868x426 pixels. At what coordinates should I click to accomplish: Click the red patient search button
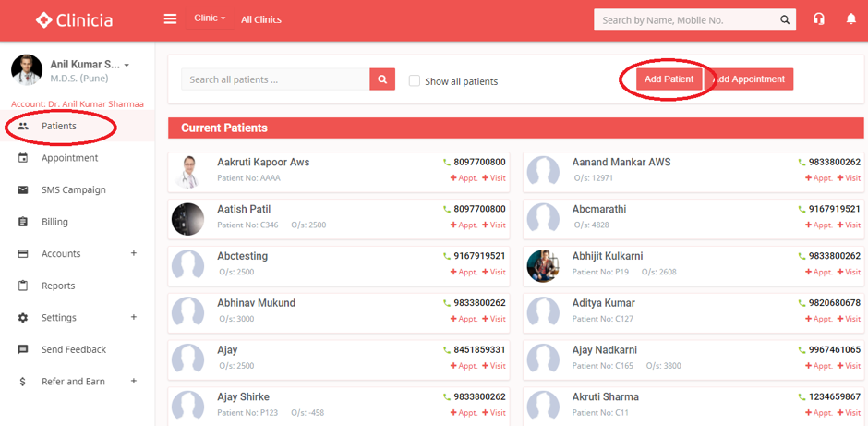[x=382, y=79]
